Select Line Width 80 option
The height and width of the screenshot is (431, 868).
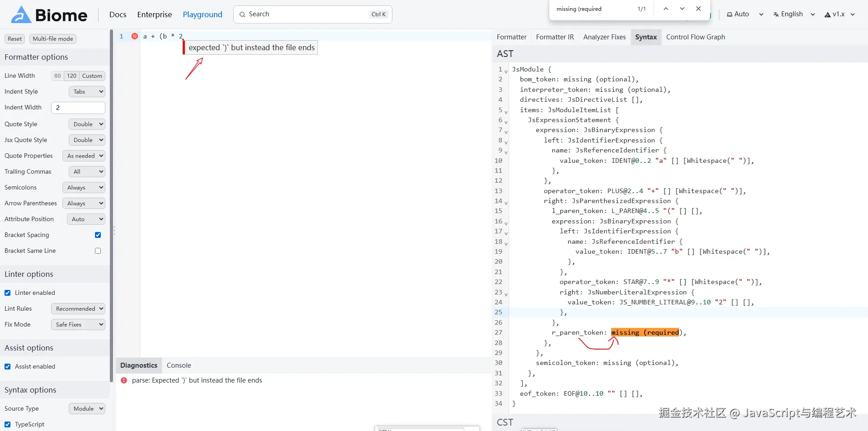click(57, 76)
